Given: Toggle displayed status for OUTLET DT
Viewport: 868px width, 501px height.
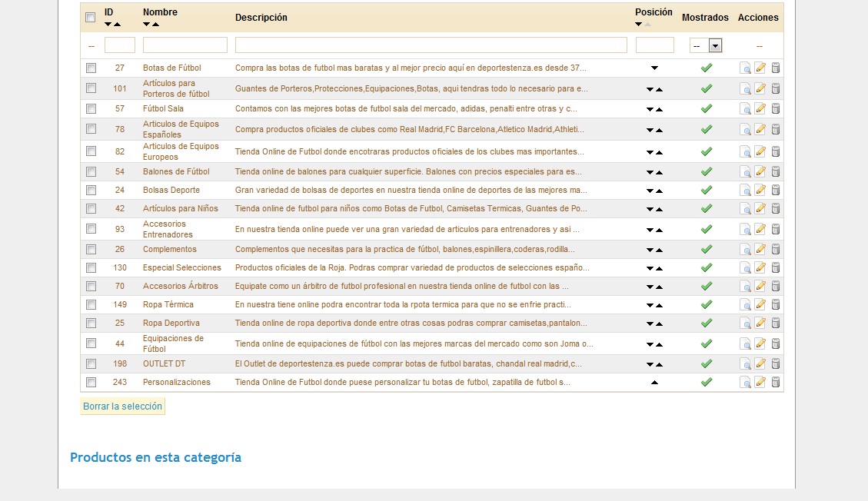Looking at the screenshot, I should 707,364.
